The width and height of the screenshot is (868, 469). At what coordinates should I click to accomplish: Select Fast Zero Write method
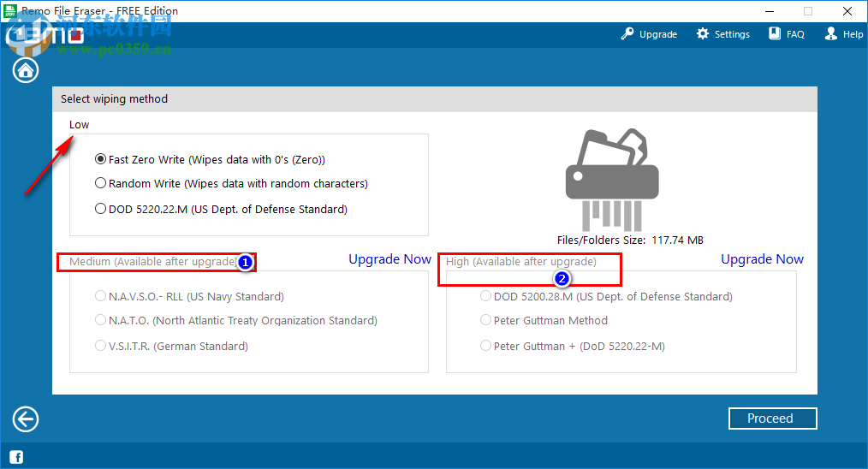coord(211,159)
